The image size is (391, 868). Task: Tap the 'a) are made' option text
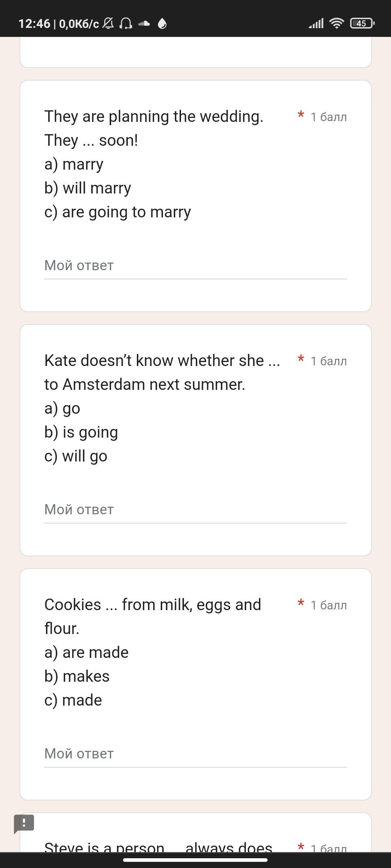click(87, 653)
